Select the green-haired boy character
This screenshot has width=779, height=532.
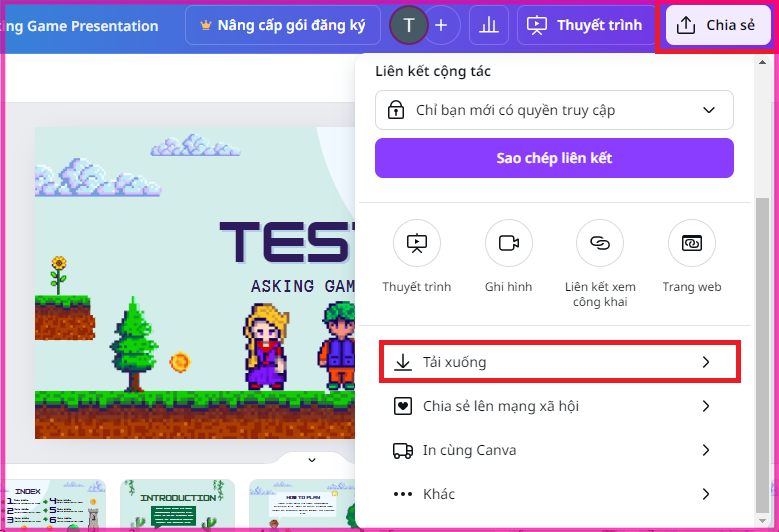[337, 346]
